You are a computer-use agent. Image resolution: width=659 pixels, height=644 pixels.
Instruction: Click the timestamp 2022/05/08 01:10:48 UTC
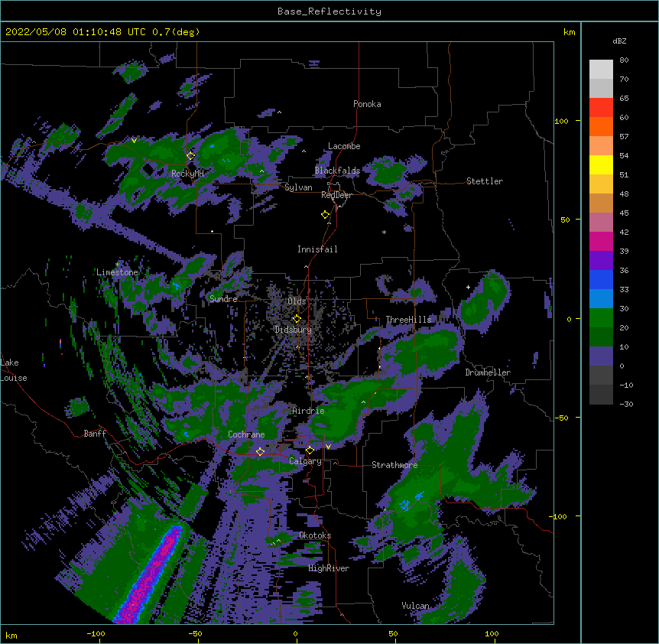click(x=76, y=32)
